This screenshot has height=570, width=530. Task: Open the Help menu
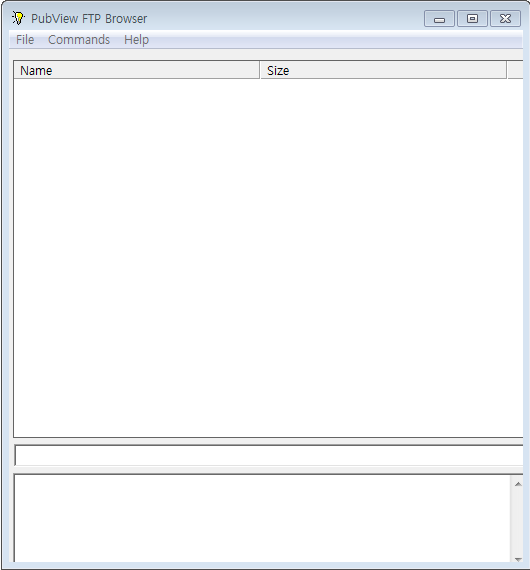(136, 40)
